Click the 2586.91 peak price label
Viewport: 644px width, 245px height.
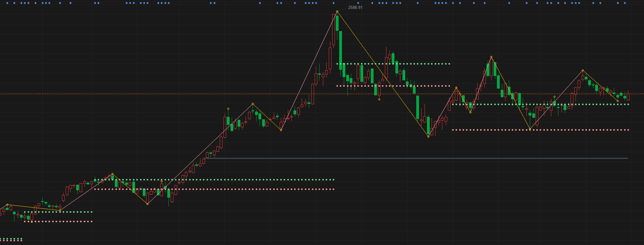coord(355,7)
